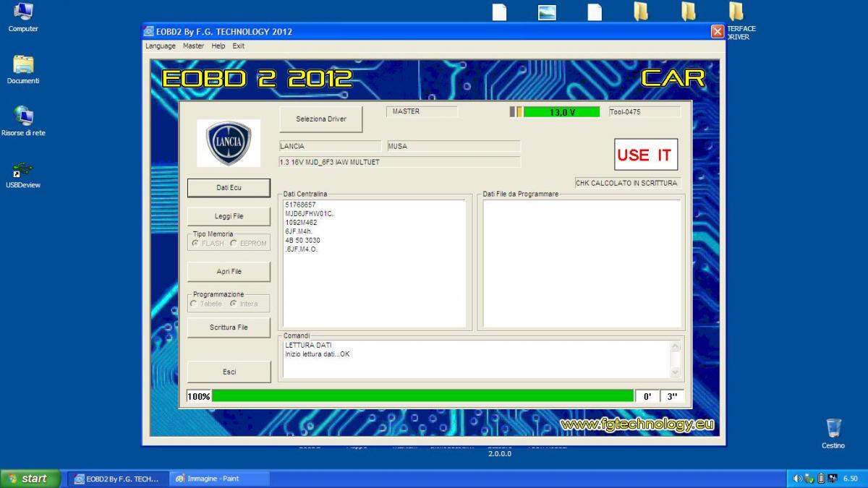Click the Leggi File button

click(x=229, y=216)
